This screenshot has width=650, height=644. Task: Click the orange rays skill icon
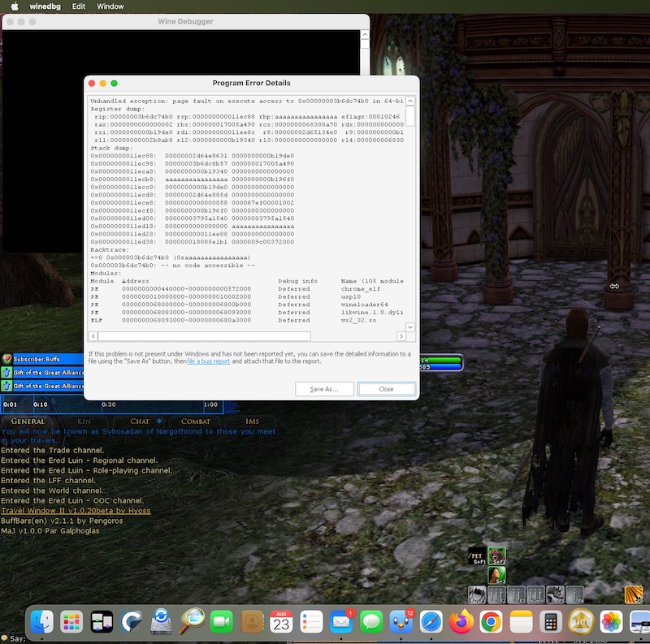click(634, 594)
